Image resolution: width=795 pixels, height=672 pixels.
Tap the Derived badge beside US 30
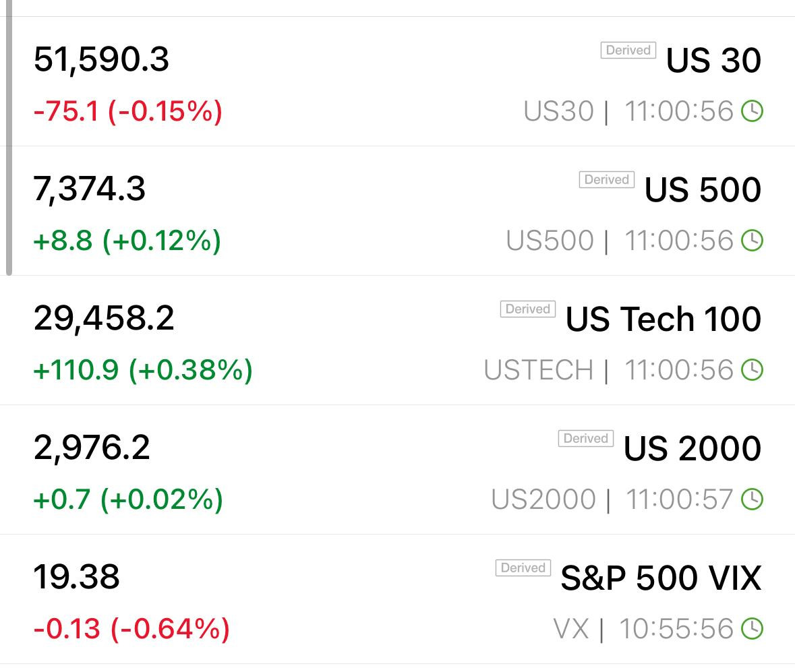[x=628, y=50]
